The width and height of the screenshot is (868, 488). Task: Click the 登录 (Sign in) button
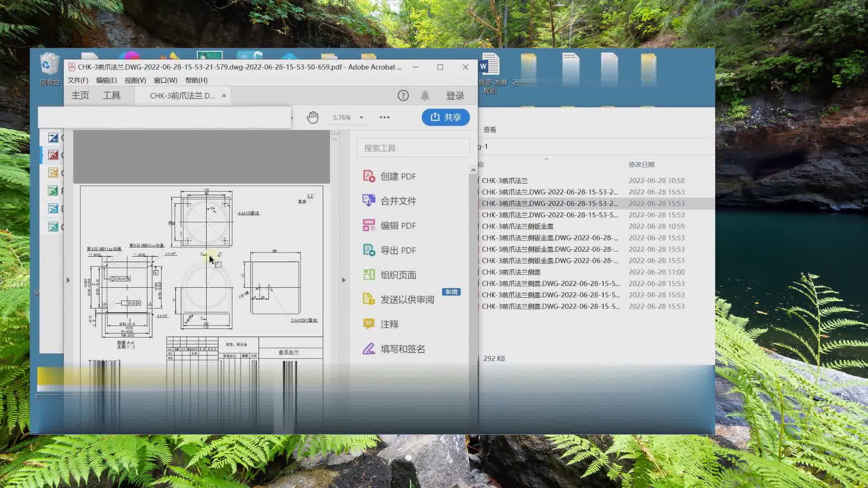pyautogui.click(x=455, y=96)
